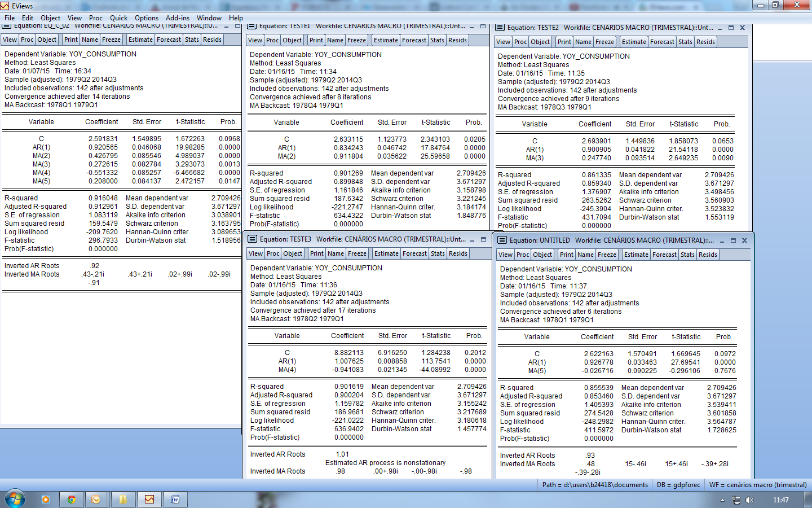Click Stats in the EQ_C_02 window toolbar

coord(192,40)
